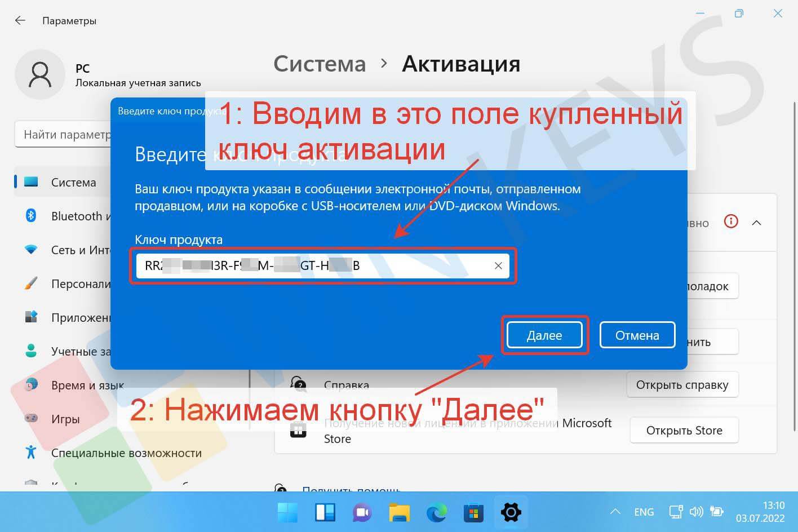Open the Chat taskbar icon
798x532 pixels.
(x=362, y=512)
